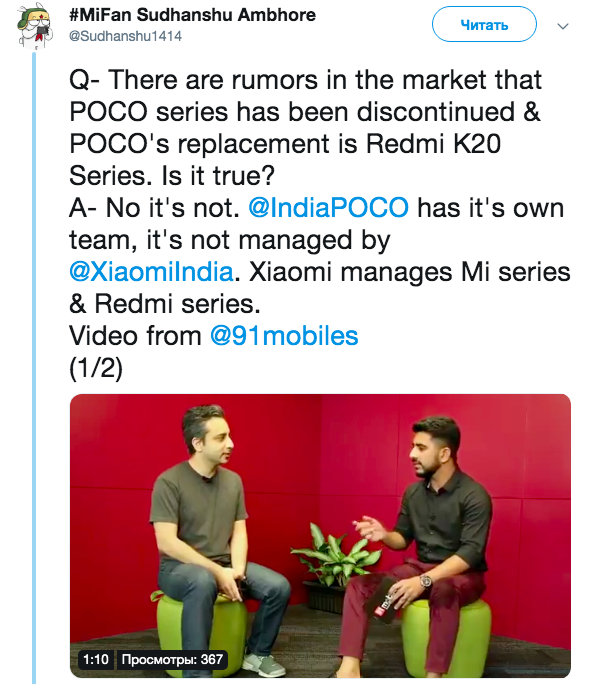Open the @XiaomiIndia mention link
594x684 pixels.
151,272
